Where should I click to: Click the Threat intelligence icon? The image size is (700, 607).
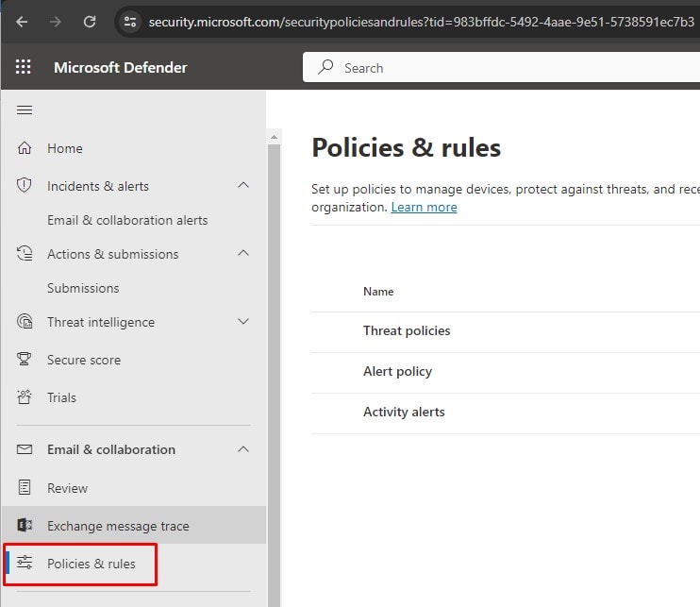coord(25,322)
